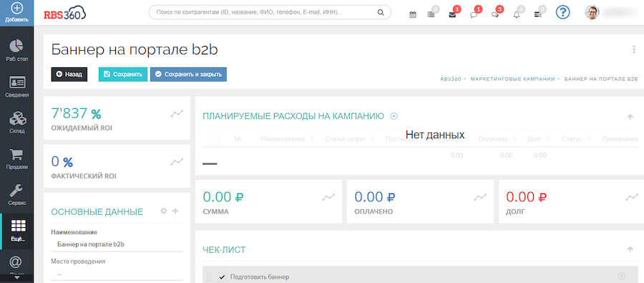The image size is (644, 283).
Task: Open the Сведения sidebar section
Action: [17, 87]
